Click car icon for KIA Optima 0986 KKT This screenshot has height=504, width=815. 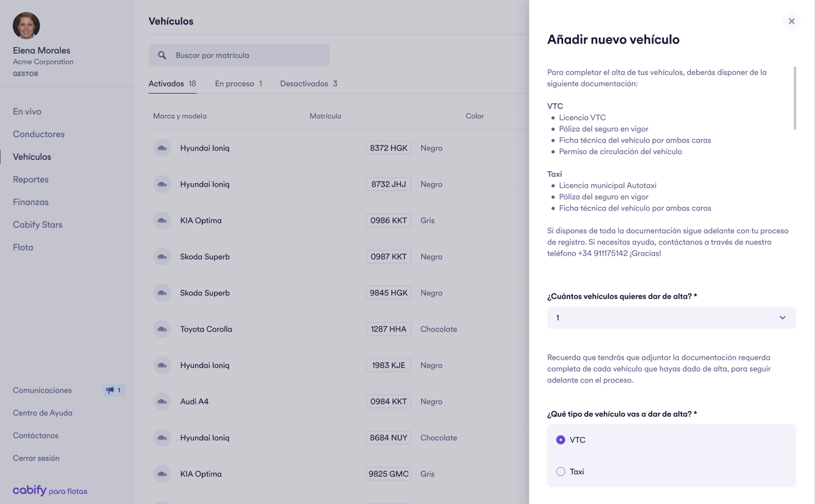point(162,221)
